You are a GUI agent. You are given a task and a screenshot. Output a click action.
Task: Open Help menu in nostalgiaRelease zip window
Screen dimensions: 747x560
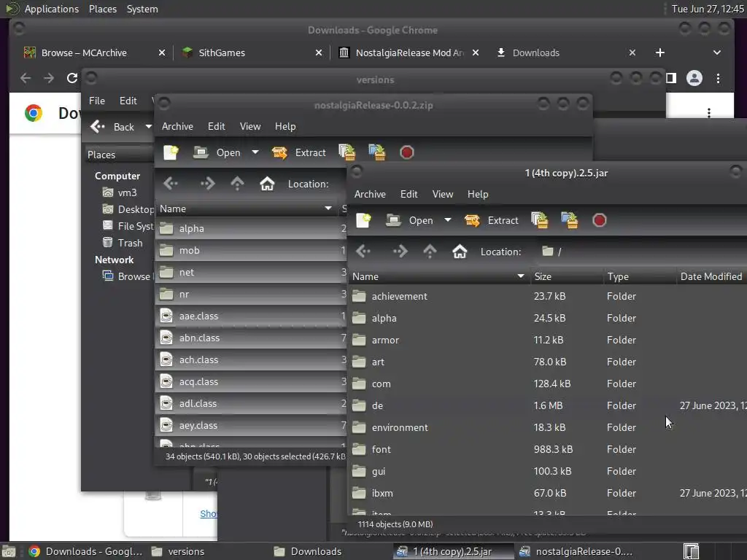[x=285, y=127]
